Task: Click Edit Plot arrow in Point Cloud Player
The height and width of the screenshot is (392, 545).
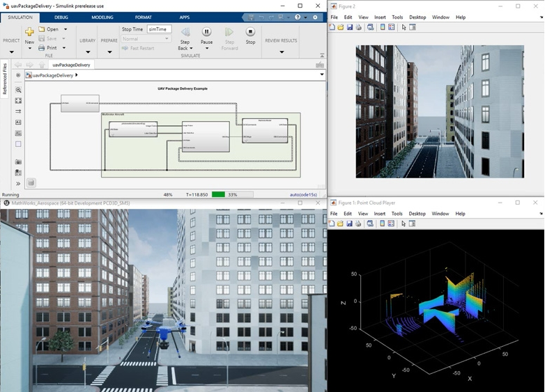Action: point(404,224)
